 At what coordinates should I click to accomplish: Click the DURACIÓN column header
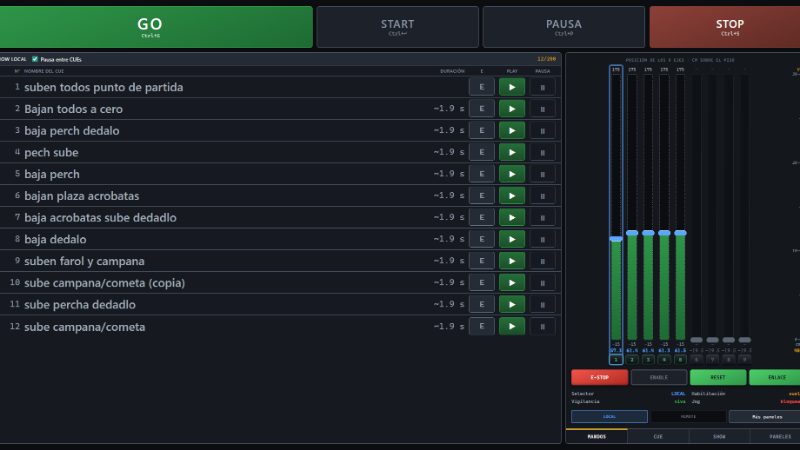[452, 71]
